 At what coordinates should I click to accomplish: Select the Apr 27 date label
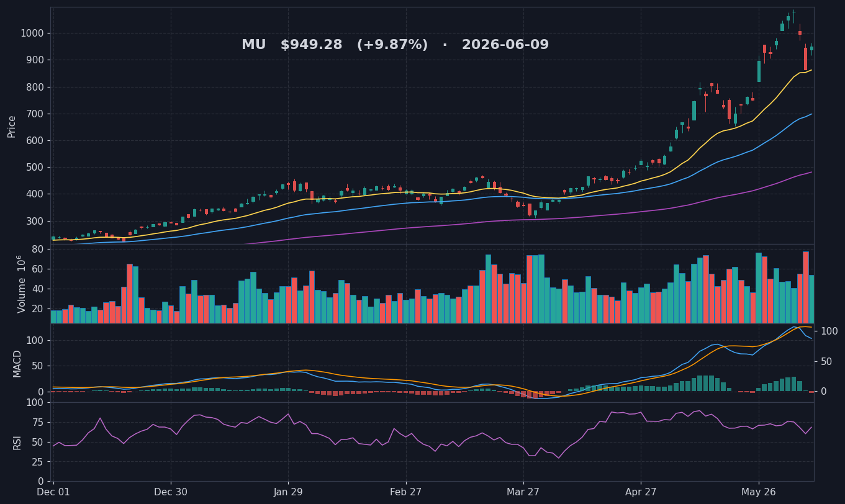point(641,492)
